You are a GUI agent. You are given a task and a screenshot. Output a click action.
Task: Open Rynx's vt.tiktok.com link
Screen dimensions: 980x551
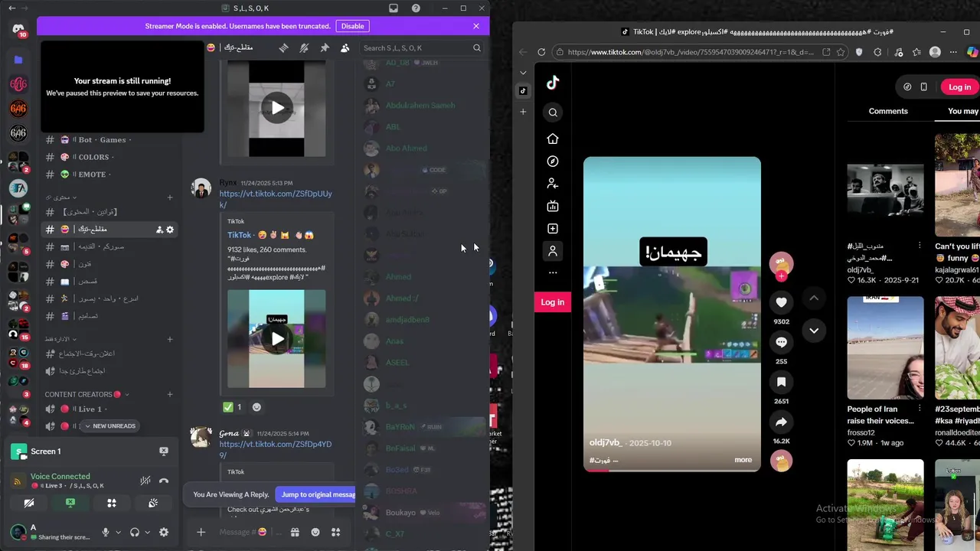pyautogui.click(x=276, y=199)
